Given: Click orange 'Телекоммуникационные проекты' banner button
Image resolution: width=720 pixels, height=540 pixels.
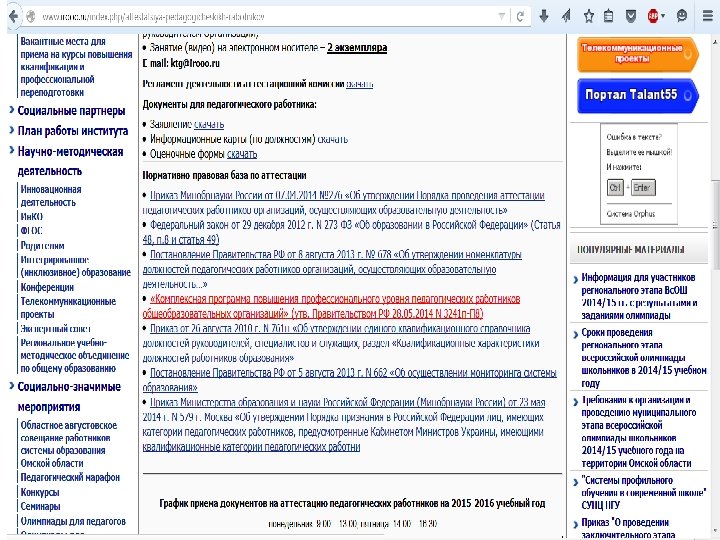Looking at the screenshot, I should tap(638, 55).
